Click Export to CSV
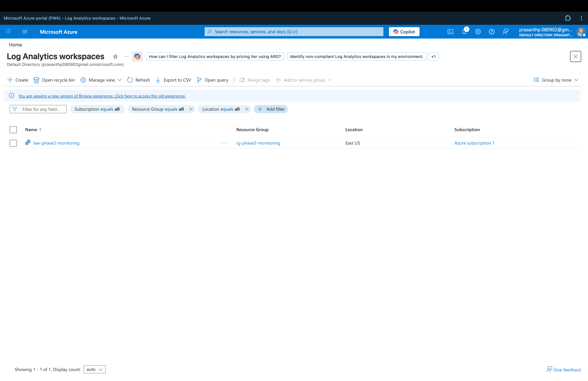588x381 pixels. (x=173, y=80)
